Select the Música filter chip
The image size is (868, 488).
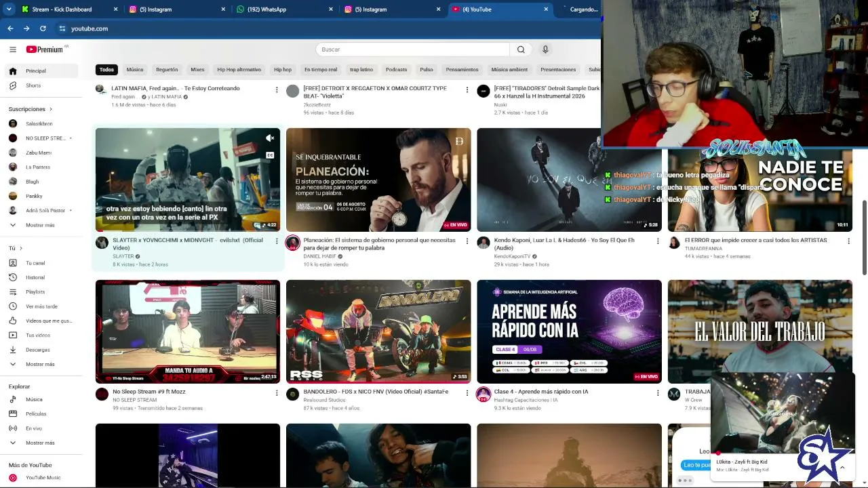click(135, 70)
